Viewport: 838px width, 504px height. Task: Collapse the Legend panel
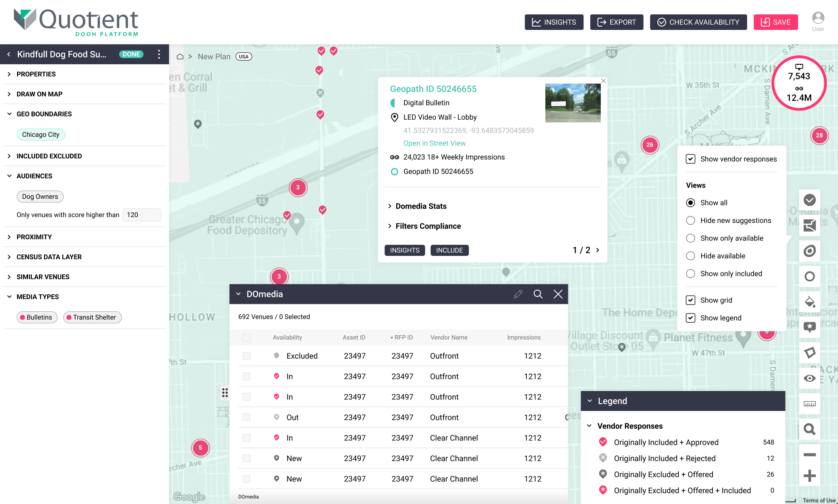point(590,401)
